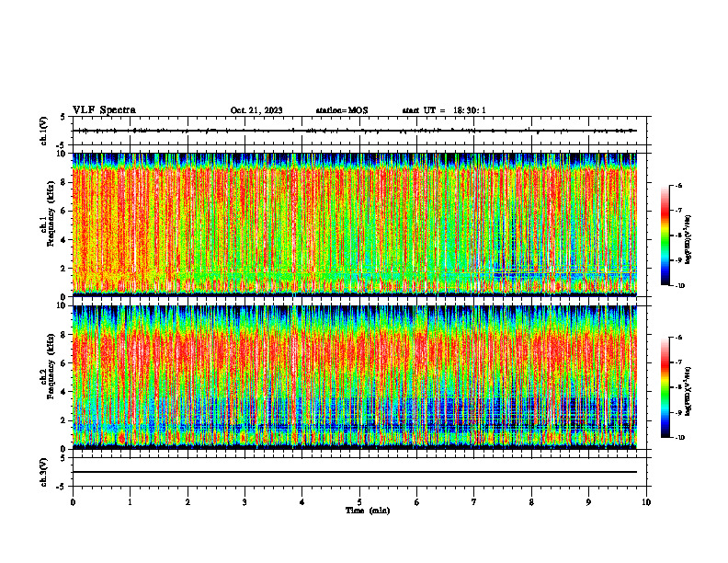Viewport: 728px width, 563px height.
Task: Click the ch.2 color scale bar
Action: (x=665, y=387)
